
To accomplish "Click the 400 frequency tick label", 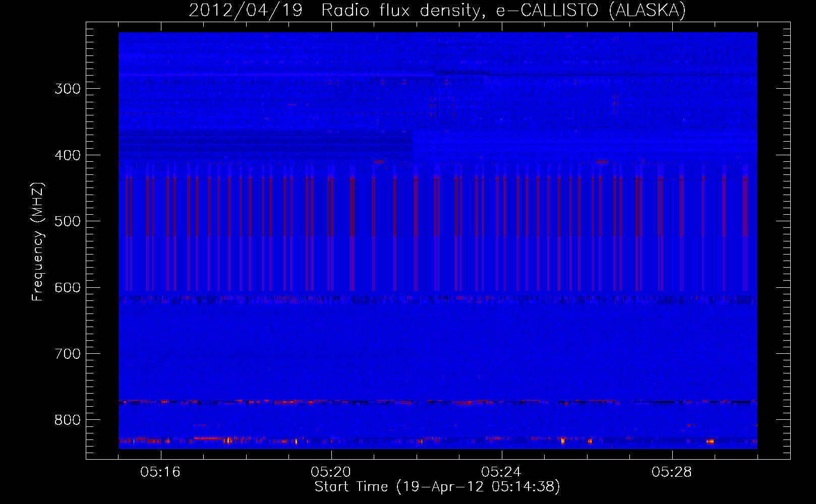I will coord(68,155).
